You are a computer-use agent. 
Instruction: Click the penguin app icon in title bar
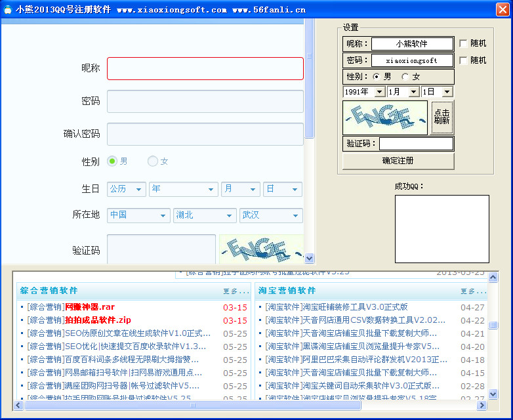click(8, 9)
